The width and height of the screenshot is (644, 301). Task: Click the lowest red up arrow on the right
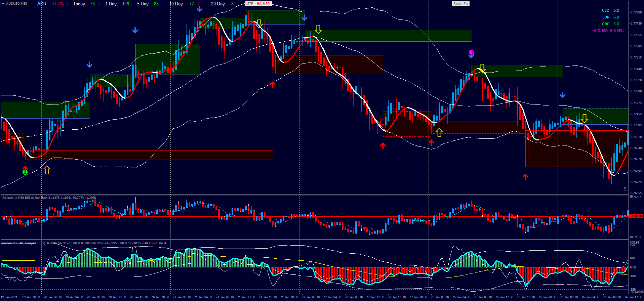point(525,177)
